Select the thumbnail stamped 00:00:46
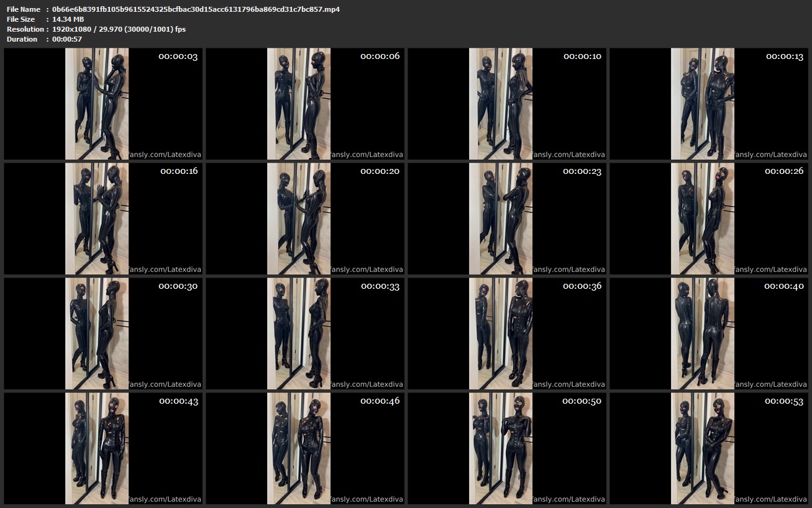This screenshot has height=508, width=812. click(305, 448)
